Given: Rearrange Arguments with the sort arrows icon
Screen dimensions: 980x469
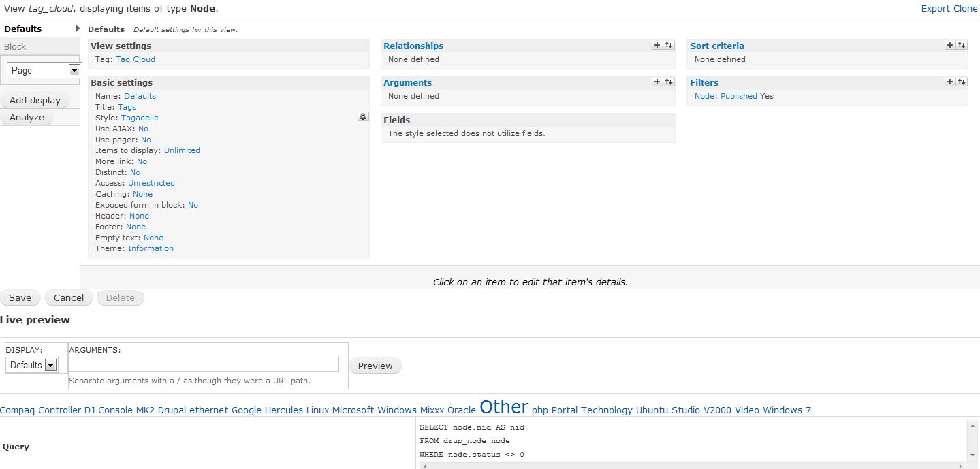Looking at the screenshot, I should [669, 82].
